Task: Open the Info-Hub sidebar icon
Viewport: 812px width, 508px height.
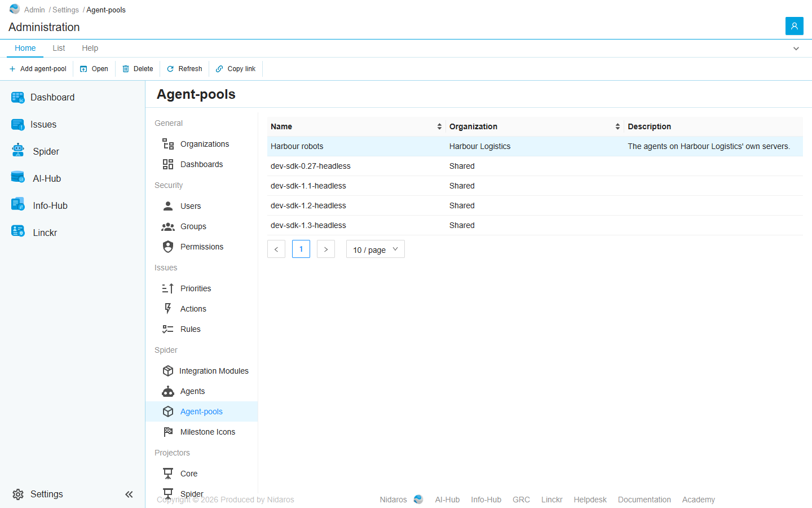Action: pyautogui.click(x=18, y=205)
